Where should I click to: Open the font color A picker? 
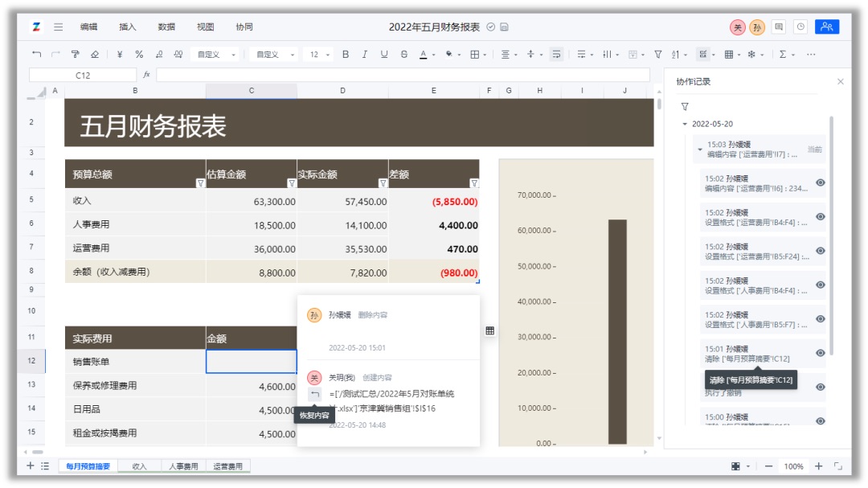tap(424, 55)
